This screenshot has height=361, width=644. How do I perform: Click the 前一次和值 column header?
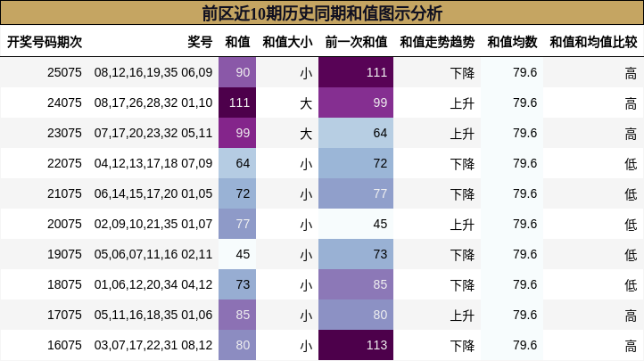[356, 42]
